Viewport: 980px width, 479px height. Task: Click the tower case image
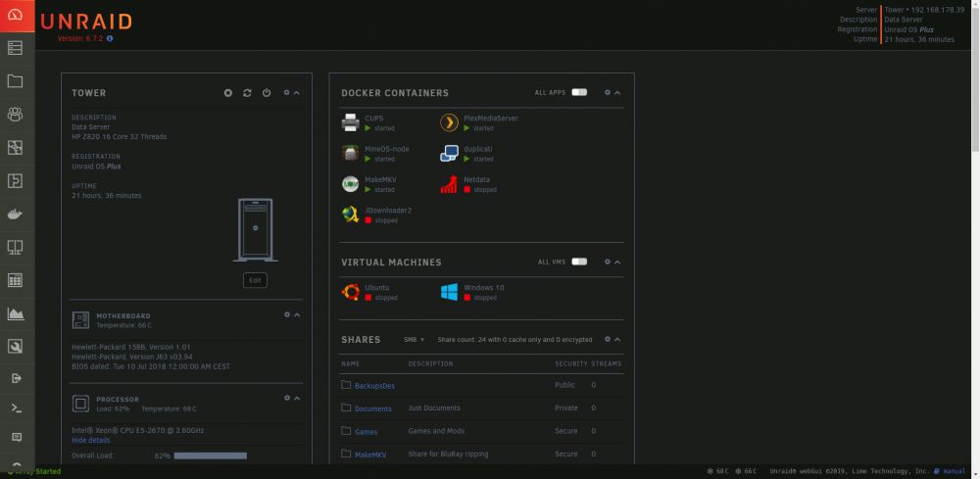tap(255, 230)
